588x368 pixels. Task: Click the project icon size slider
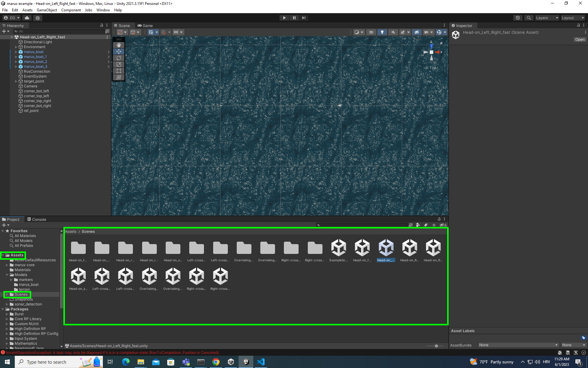[436, 346]
